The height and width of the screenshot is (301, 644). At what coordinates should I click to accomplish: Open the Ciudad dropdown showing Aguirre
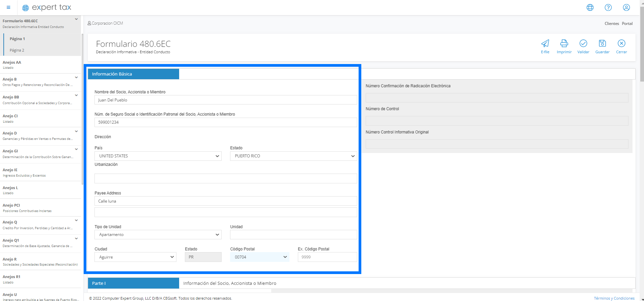point(135,257)
